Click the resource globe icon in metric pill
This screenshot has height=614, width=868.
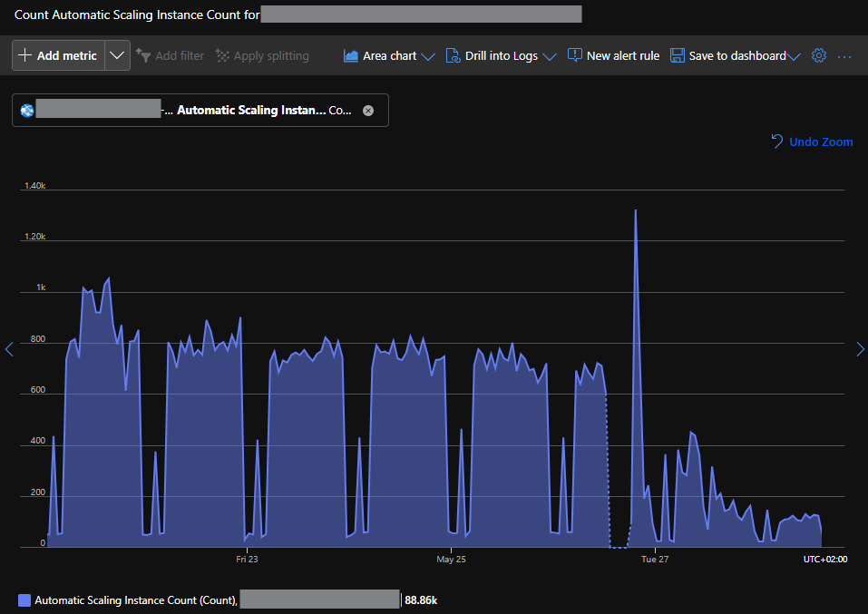27,111
